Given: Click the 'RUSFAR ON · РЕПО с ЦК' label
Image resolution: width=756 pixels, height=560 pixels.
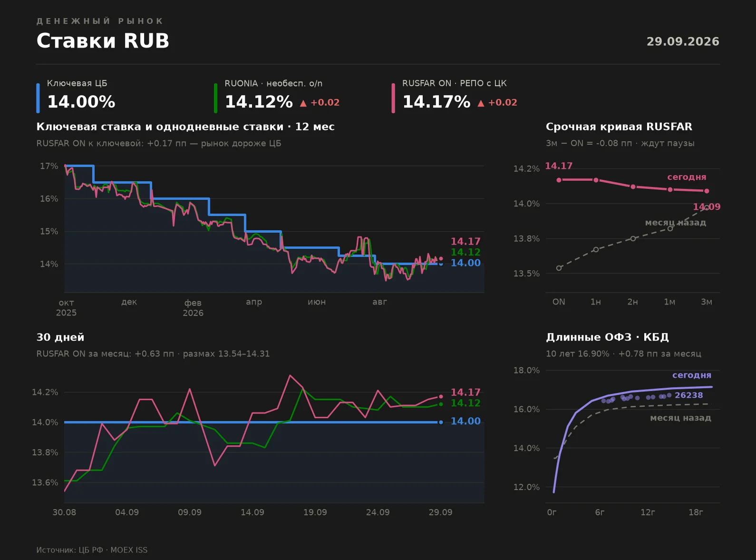Looking at the screenshot, I should tap(455, 83).
